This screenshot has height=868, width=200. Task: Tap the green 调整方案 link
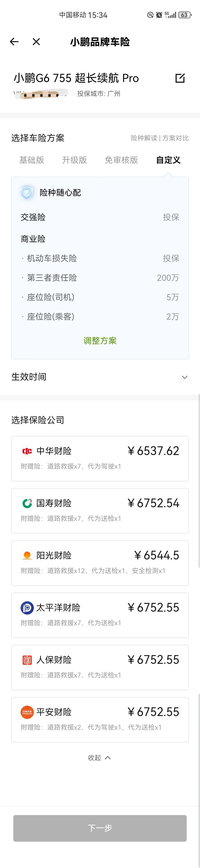click(x=100, y=341)
